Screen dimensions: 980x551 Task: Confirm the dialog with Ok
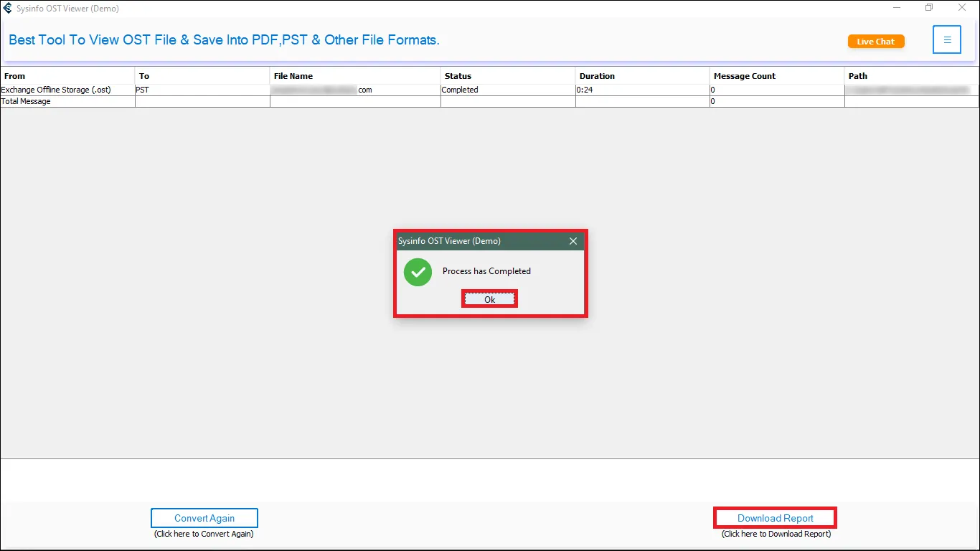coord(489,299)
